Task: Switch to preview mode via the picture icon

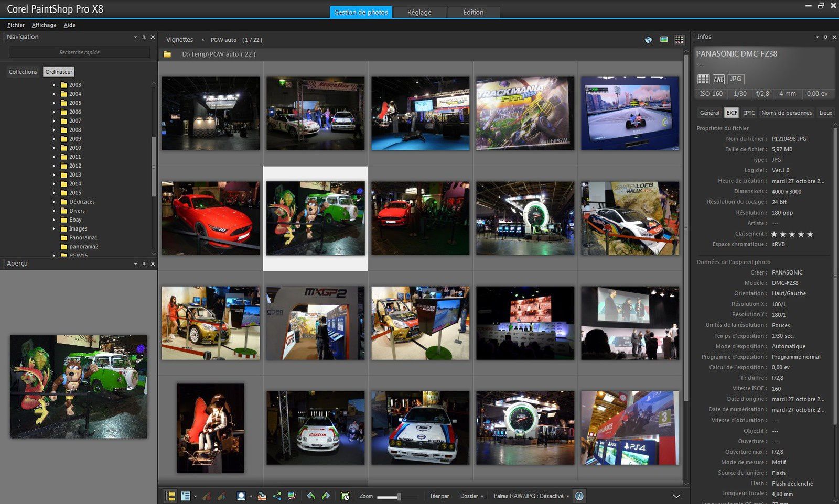Action: (664, 40)
